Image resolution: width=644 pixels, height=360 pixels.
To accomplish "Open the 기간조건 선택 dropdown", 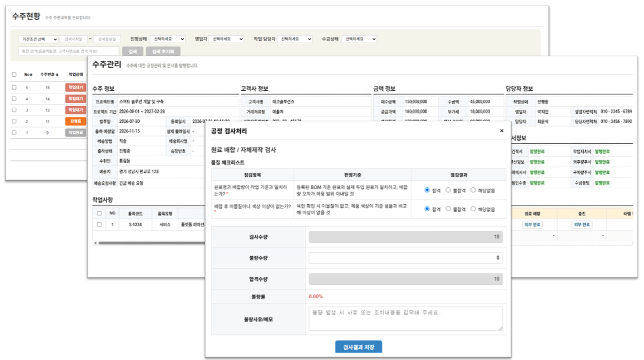I will click(x=38, y=39).
